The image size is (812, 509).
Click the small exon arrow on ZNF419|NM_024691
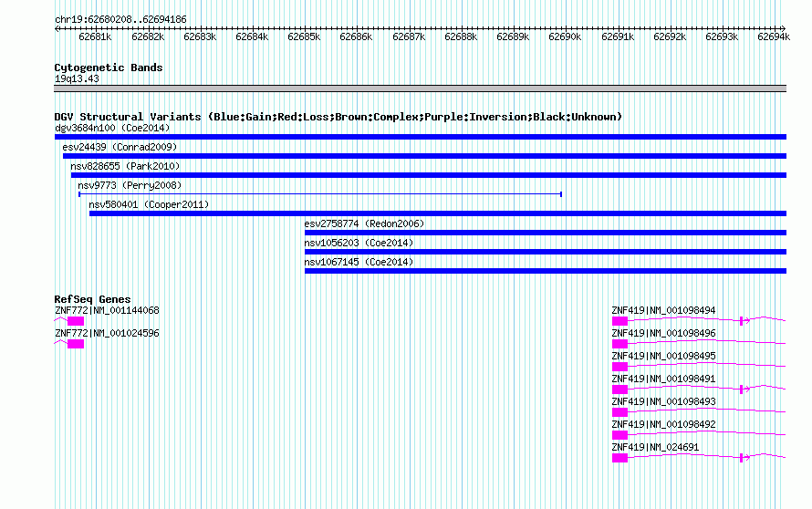point(744,458)
